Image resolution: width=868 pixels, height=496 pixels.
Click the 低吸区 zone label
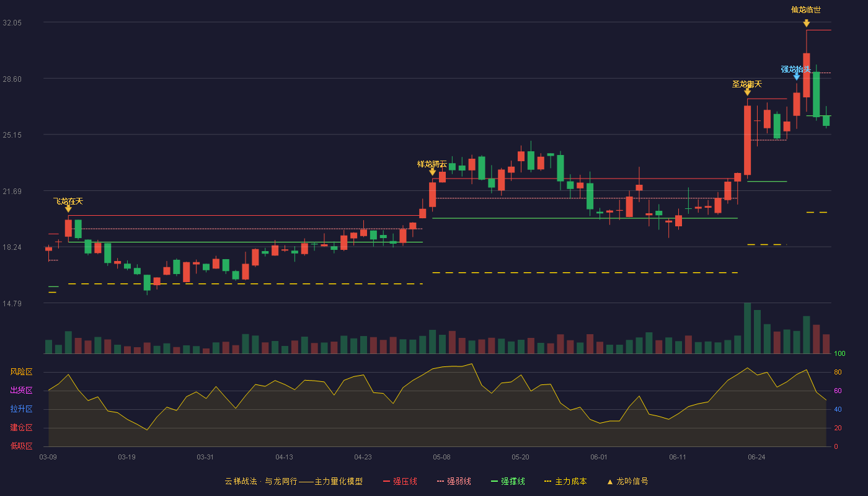[21, 446]
